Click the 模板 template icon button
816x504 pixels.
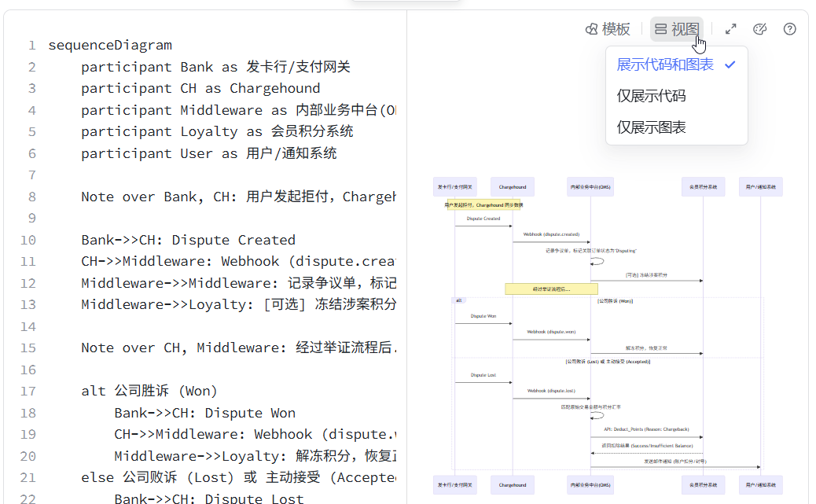(x=608, y=29)
